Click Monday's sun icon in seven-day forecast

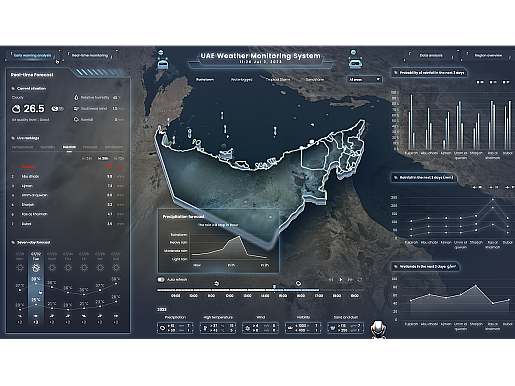[20, 268]
